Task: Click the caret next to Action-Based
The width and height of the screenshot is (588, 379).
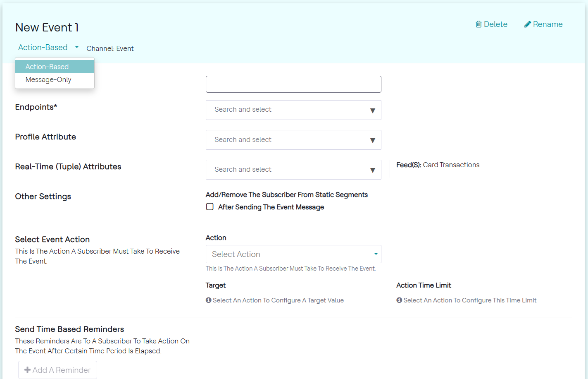Action: click(77, 48)
